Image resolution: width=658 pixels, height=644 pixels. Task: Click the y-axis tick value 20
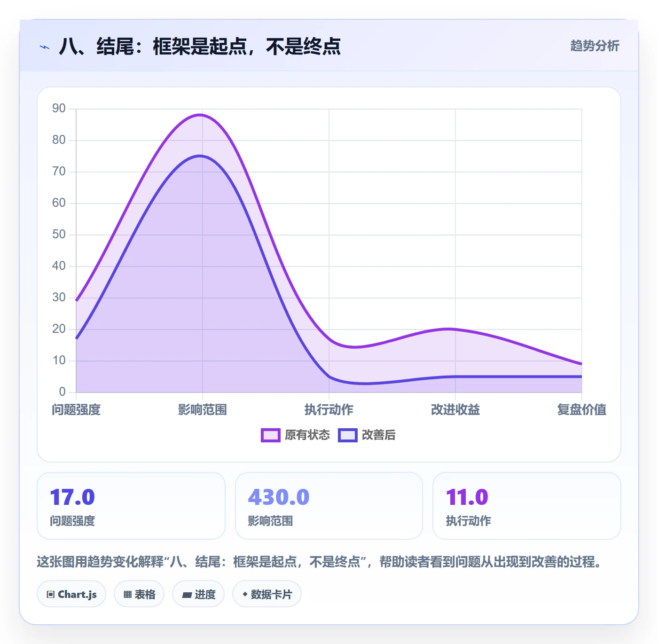(59, 329)
